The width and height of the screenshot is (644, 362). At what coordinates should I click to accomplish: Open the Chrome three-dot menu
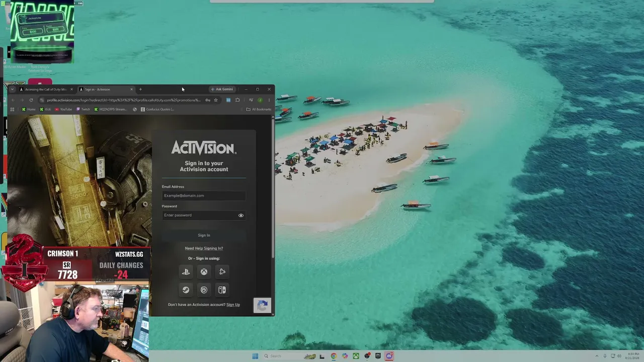[x=269, y=100]
